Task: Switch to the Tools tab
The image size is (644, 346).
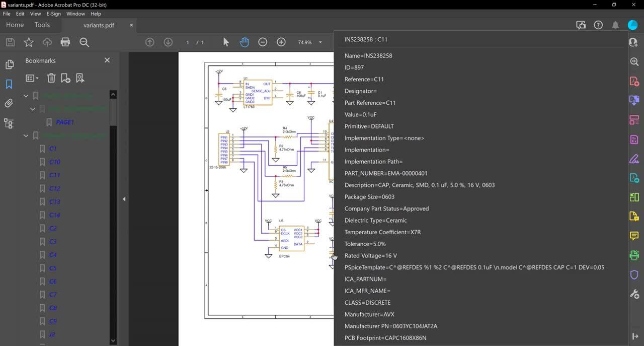Action: 42,25
